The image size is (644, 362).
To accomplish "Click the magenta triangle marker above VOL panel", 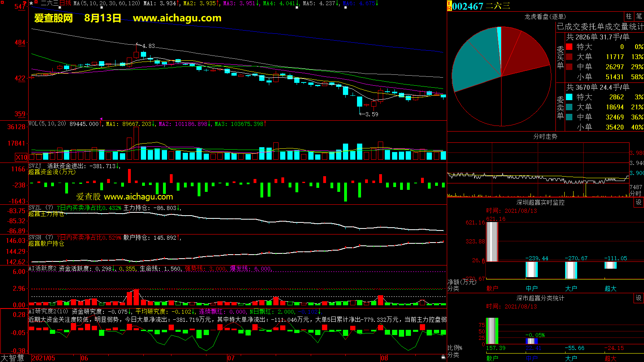I will [101, 119].
